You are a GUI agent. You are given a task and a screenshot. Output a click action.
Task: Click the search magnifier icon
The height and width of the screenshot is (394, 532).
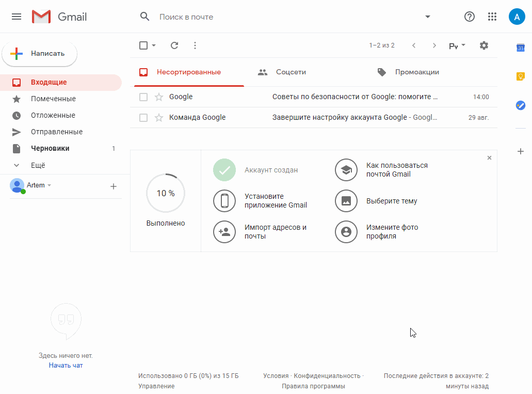[x=145, y=17]
